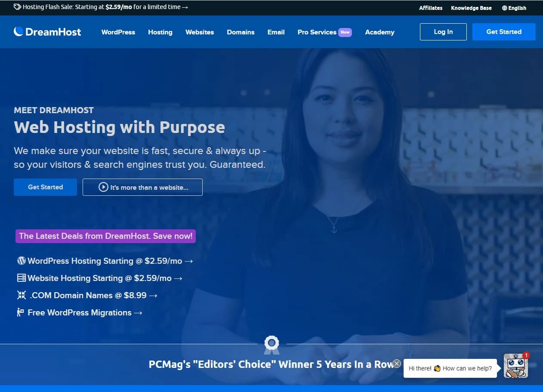Viewport: 543px width, 392px height.
Task: Click Get Started in the header
Action: (x=504, y=32)
